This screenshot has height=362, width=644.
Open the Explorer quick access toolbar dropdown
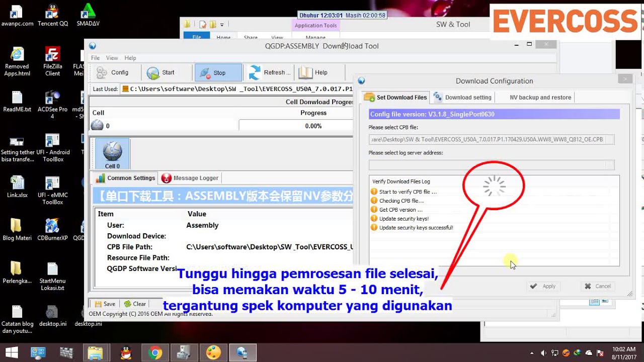(x=222, y=24)
